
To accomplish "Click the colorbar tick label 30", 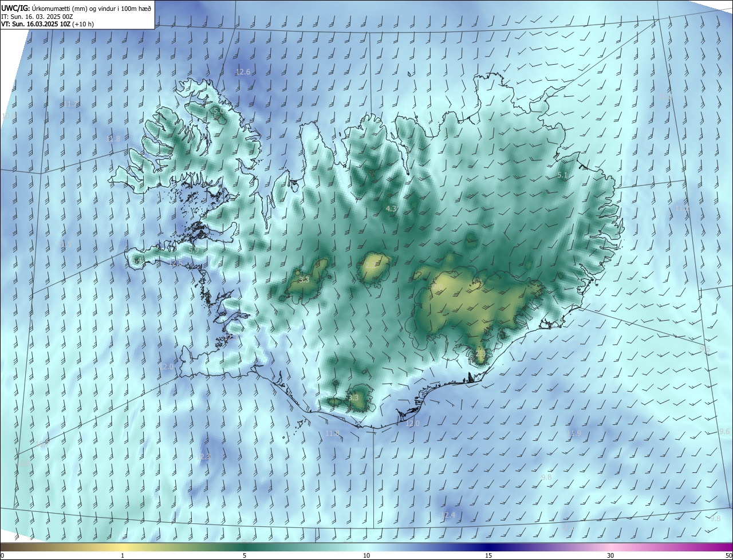I will 610,555.
